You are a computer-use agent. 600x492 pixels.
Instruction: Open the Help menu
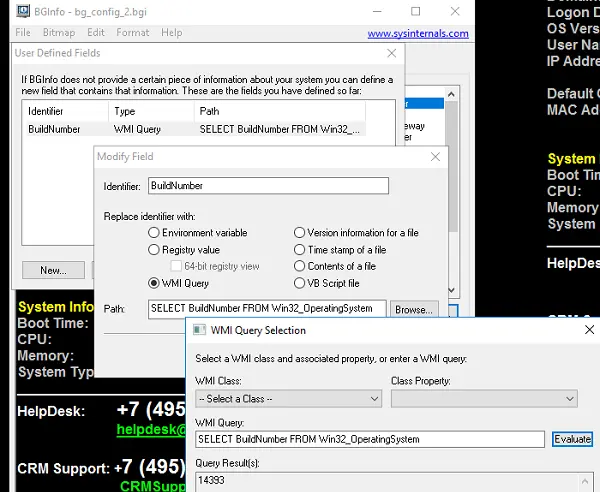click(x=171, y=33)
